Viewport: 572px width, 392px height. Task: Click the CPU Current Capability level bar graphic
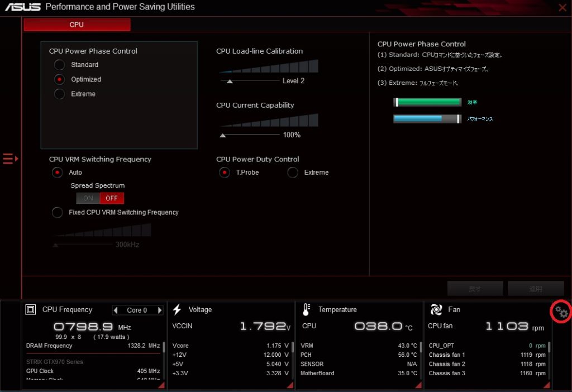[269, 120]
